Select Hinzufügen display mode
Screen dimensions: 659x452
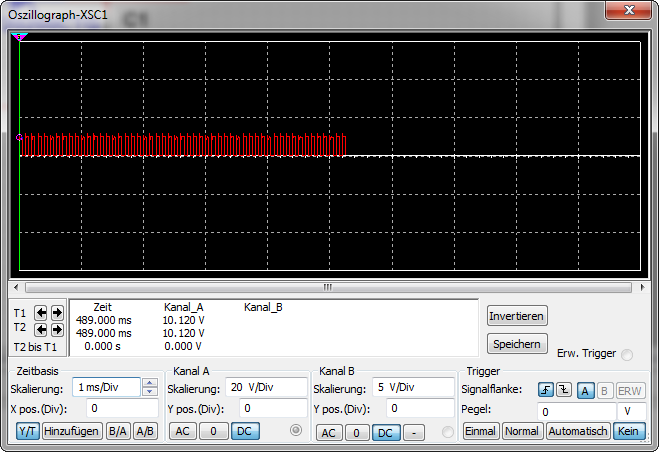71,431
